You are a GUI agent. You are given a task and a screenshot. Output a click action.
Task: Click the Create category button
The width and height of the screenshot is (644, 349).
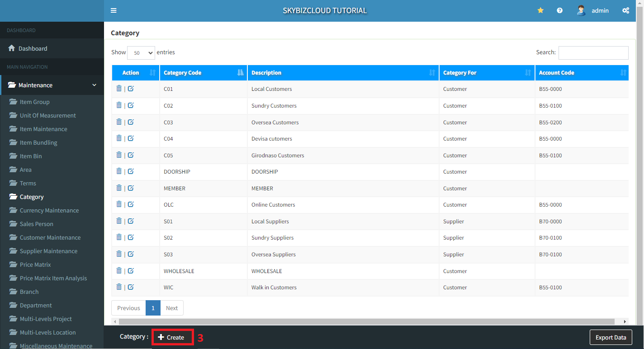(172, 337)
